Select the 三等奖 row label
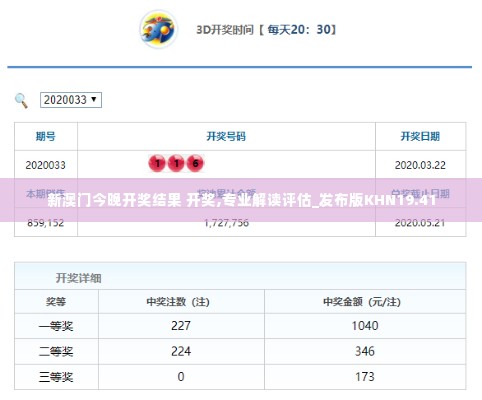This screenshot has height=400, width=482. pyautogui.click(x=56, y=377)
